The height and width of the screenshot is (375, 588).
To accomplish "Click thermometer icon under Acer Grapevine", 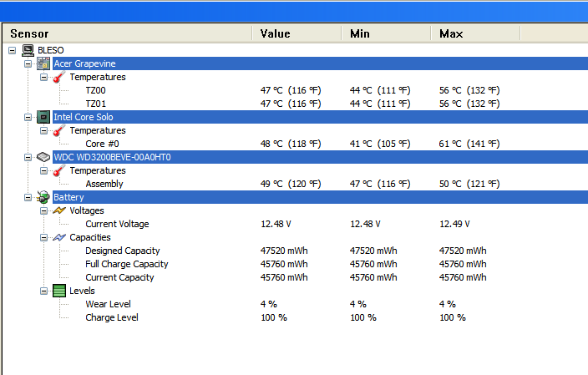I will [58, 77].
